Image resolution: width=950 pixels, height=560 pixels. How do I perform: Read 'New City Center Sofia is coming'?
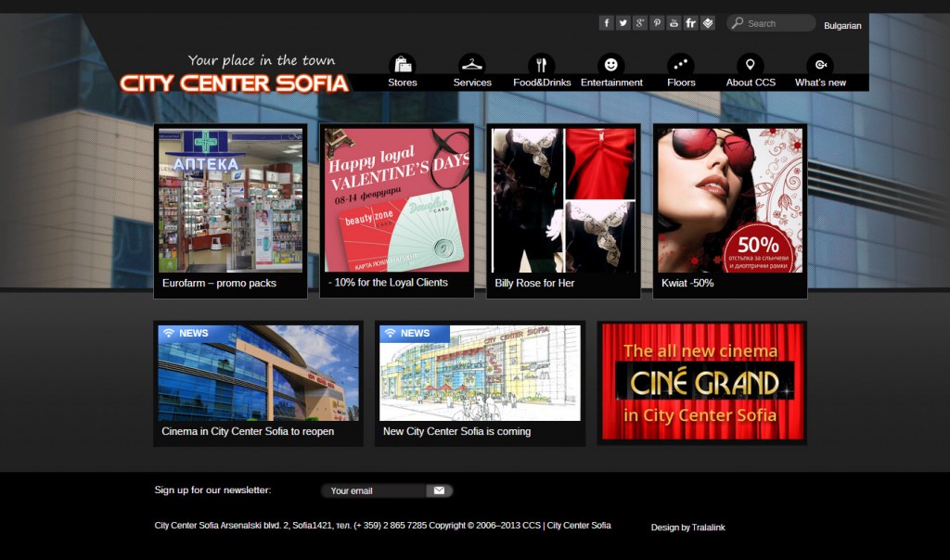coord(456,431)
